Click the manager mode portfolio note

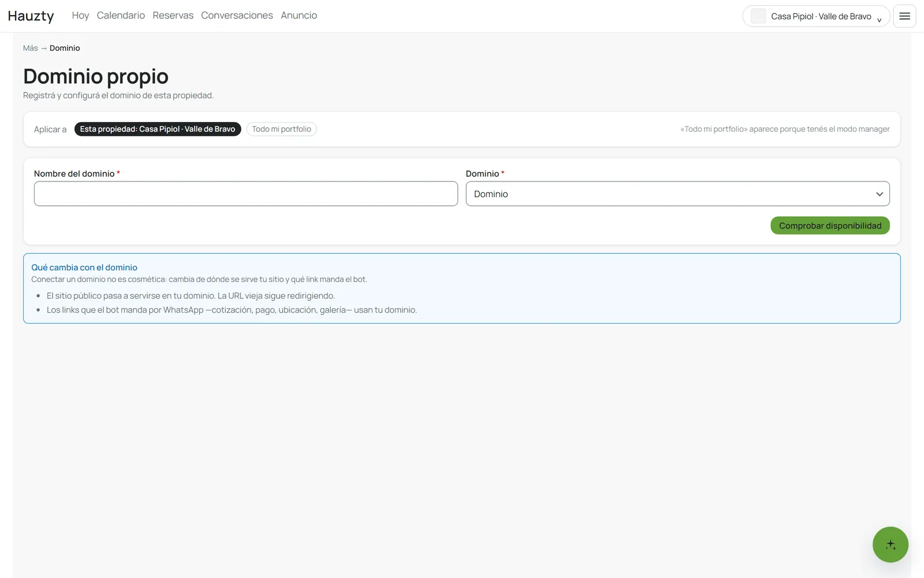pyautogui.click(x=785, y=129)
